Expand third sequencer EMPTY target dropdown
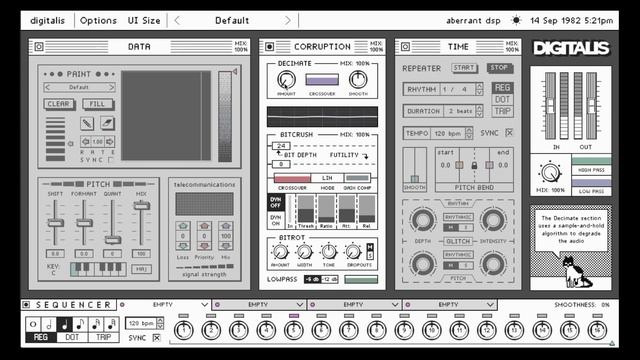Screen dimensions: 640x360 point(395,304)
